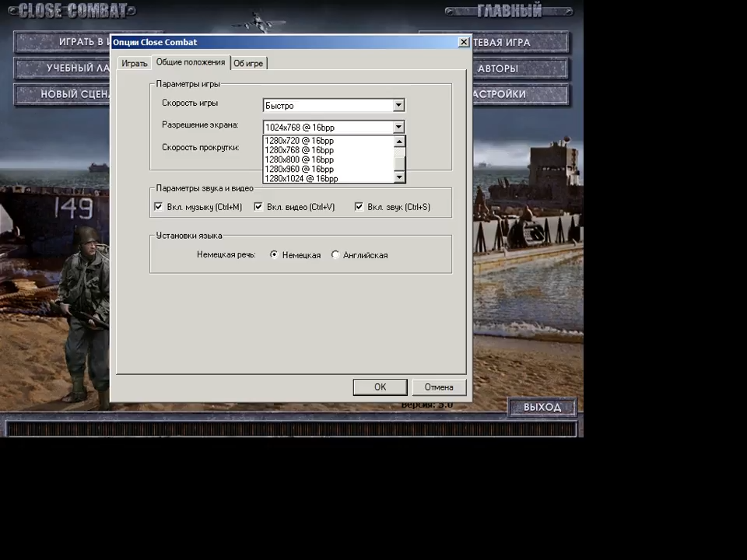Click the resolution list scrollbar thumb

pos(399,163)
